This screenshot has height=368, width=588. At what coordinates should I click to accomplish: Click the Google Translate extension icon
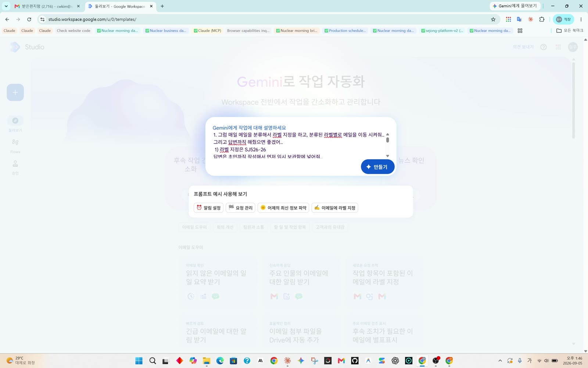pos(519,20)
